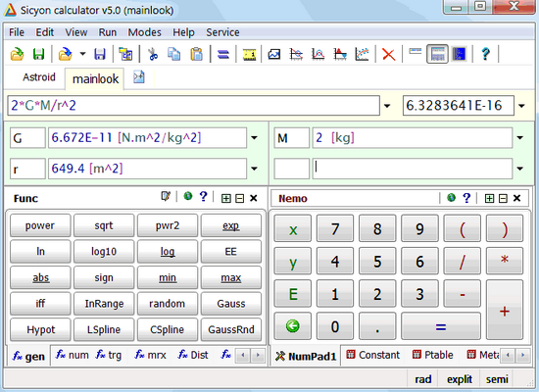Click the globe icon in Func panel
This screenshot has width=539, height=392.
(188, 196)
